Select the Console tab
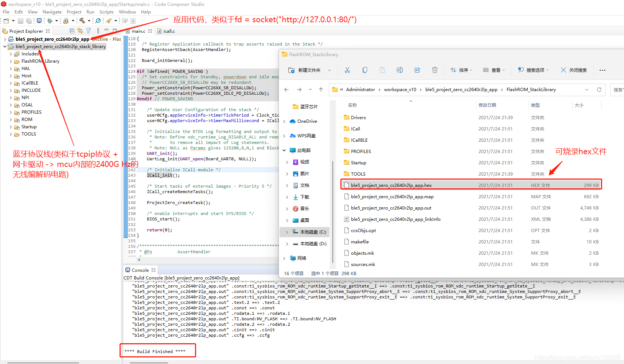 point(140,270)
